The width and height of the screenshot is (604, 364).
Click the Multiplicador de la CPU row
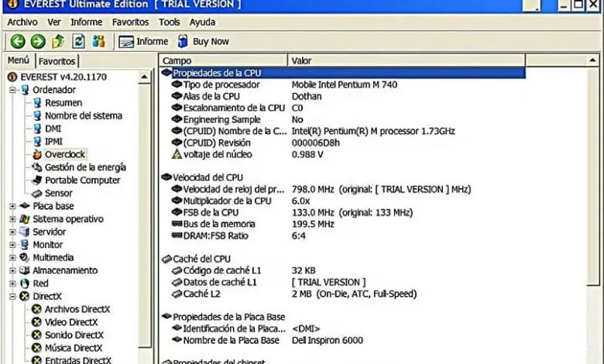coord(343,201)
